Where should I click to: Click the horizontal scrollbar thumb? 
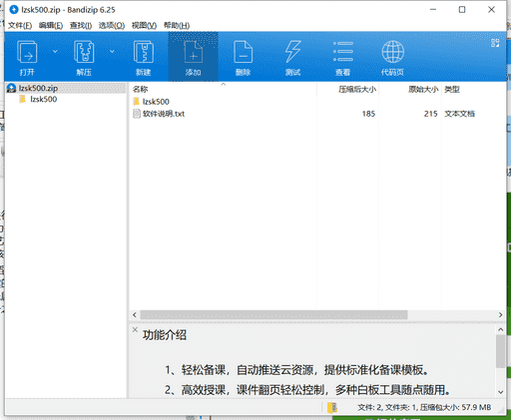[273, 314]
